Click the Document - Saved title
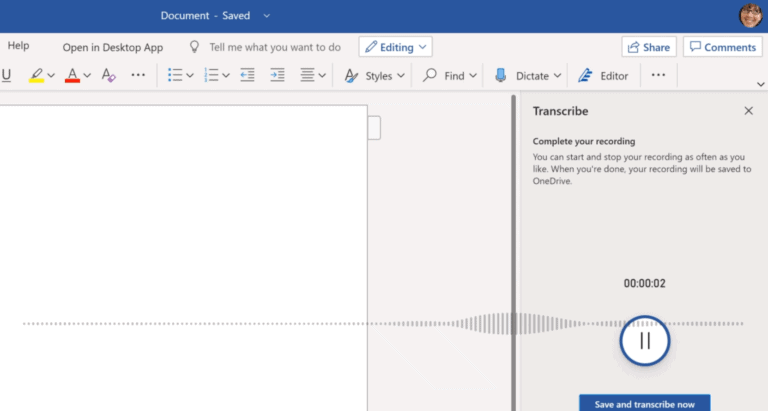Viewport: 768px width, 411px height. point(205,16)
